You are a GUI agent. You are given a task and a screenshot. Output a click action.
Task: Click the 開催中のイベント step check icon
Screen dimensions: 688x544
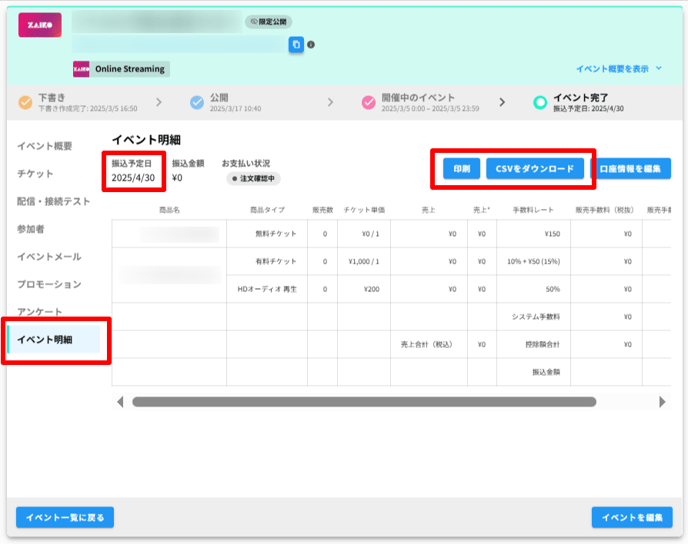click(368, 101)
